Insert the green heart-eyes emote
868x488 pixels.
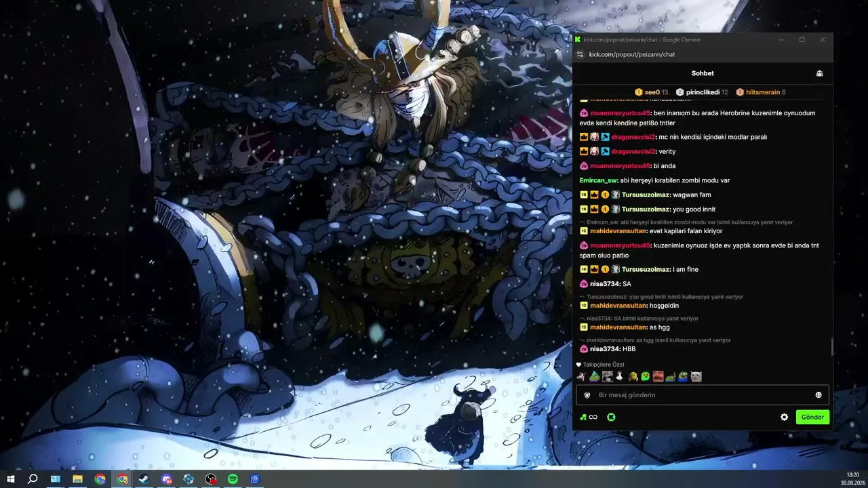pos(645,376)
